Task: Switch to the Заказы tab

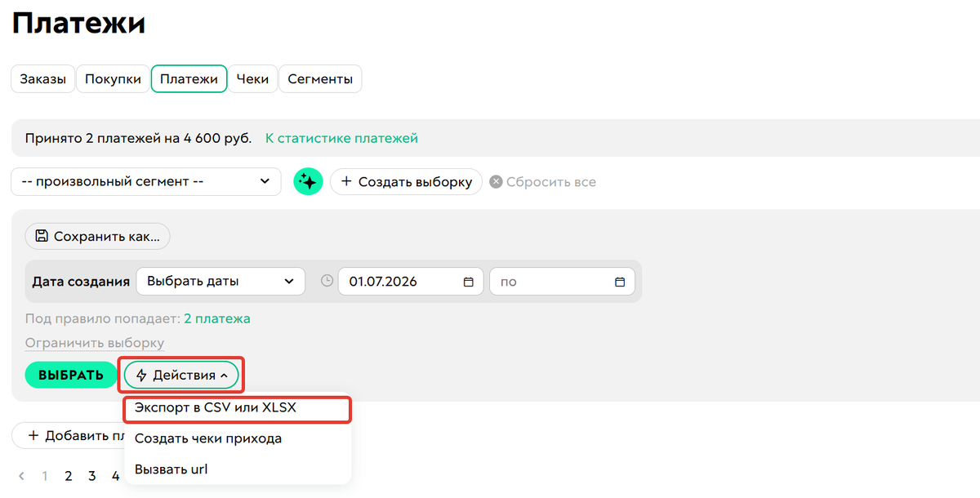Action: (x=42, y=79)
